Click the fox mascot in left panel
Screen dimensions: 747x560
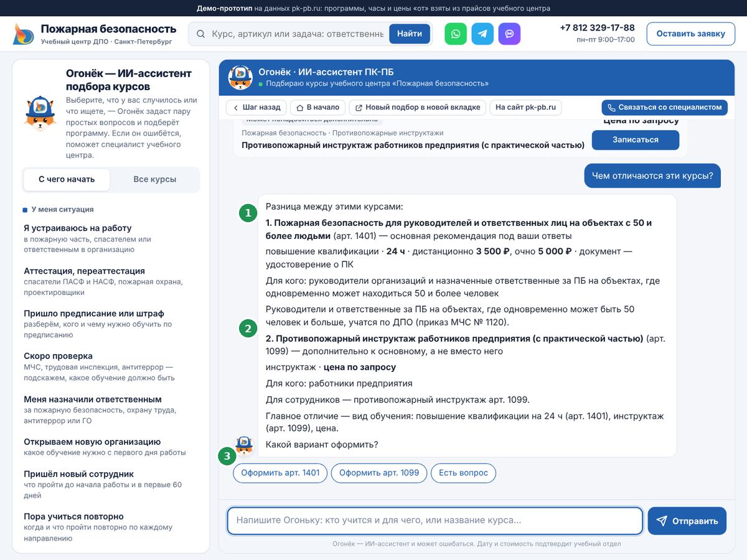(40, 113)
